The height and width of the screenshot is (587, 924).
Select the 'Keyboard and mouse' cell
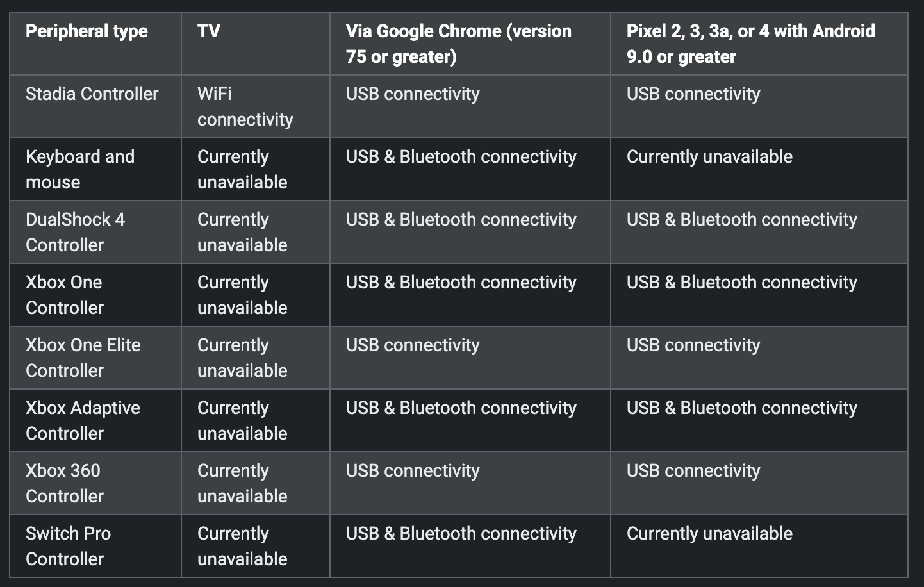(x=80, y=169)
